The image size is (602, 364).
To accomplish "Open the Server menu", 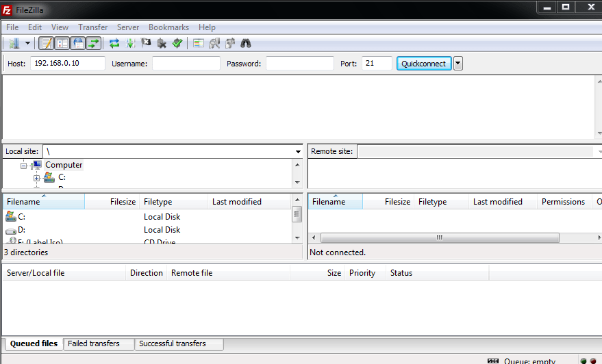I will click(128, 27).
